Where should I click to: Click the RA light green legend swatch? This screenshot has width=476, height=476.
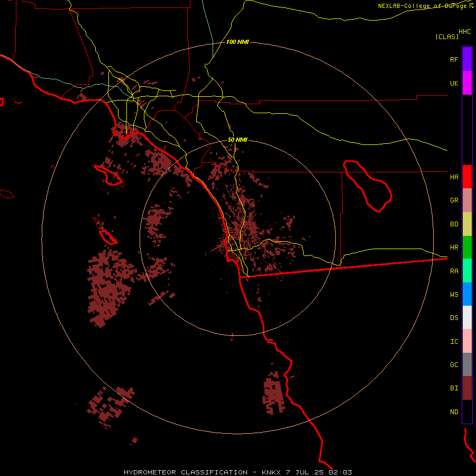coord(467,270)
